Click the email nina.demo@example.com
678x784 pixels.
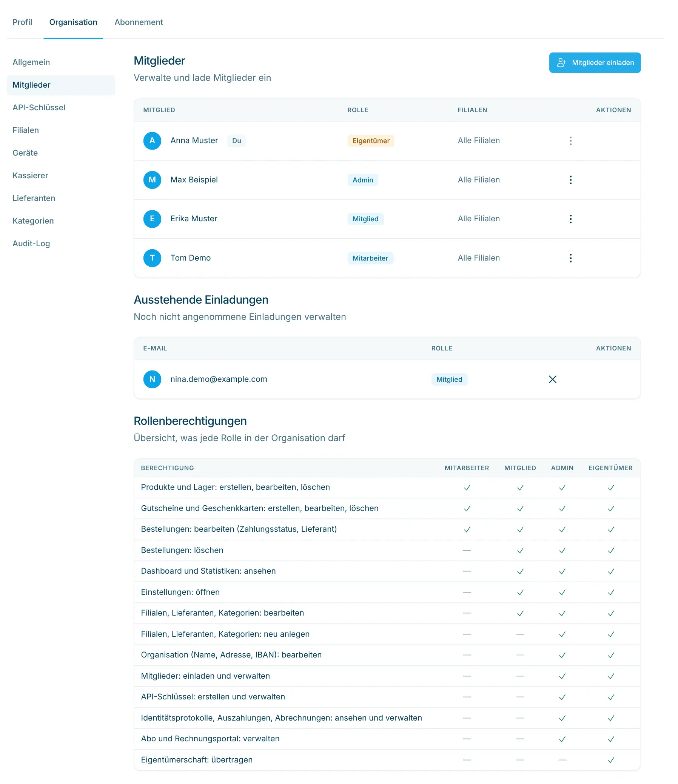[x=219, y=379]
